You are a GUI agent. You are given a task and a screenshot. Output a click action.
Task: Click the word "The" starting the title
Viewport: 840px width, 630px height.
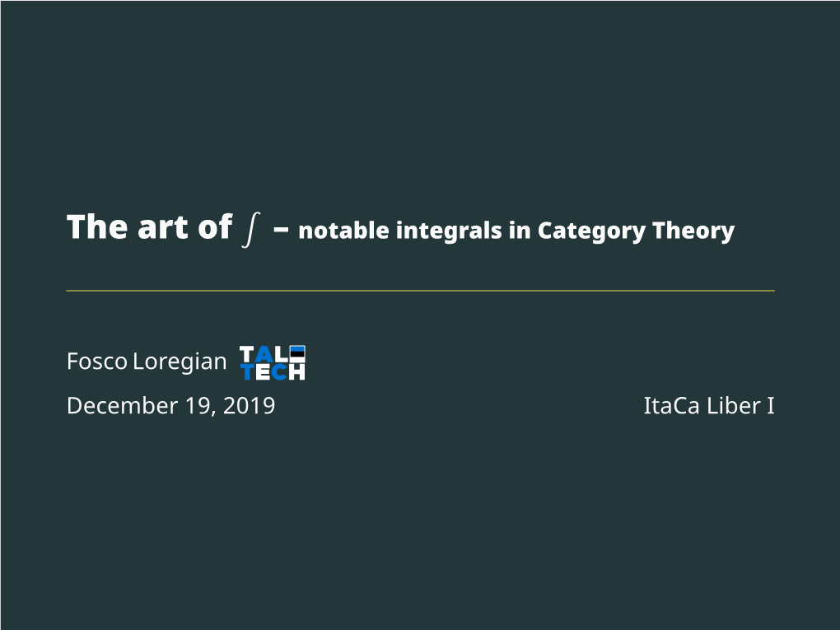click(x=97, y=228)
